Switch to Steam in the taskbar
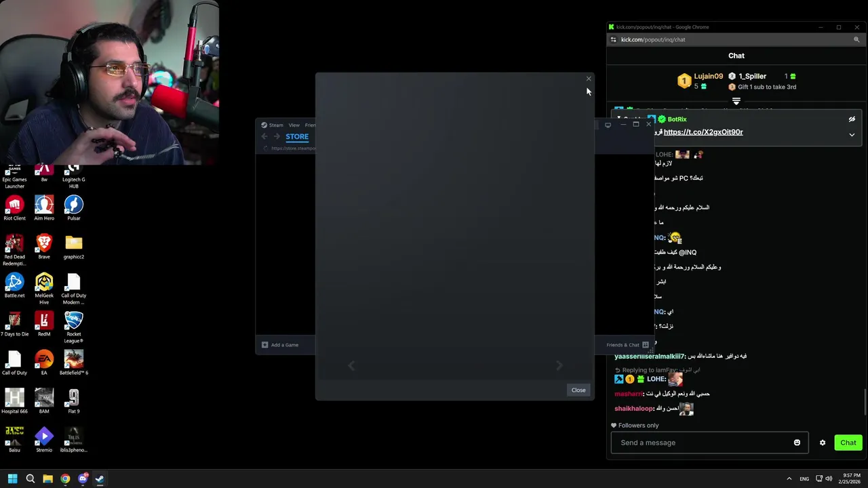The width and height of the screenshot is (868, 488). [100, 479]
